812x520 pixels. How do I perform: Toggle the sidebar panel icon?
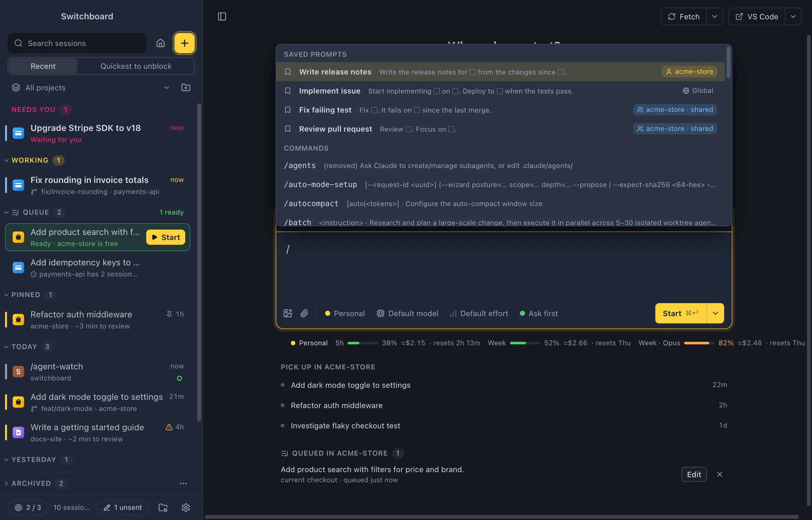pyautogui.click(x=222, y=16)
